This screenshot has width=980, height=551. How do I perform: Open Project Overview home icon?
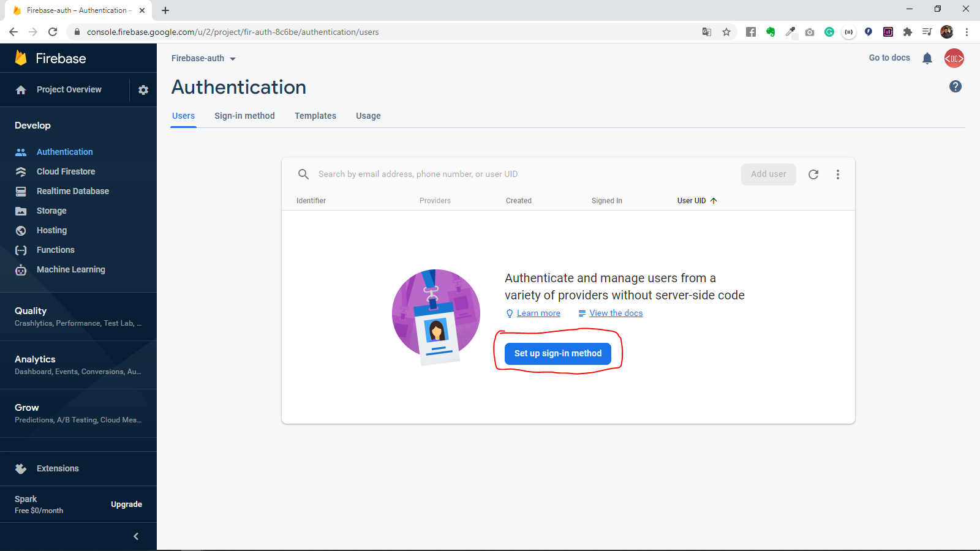point(21,90)
